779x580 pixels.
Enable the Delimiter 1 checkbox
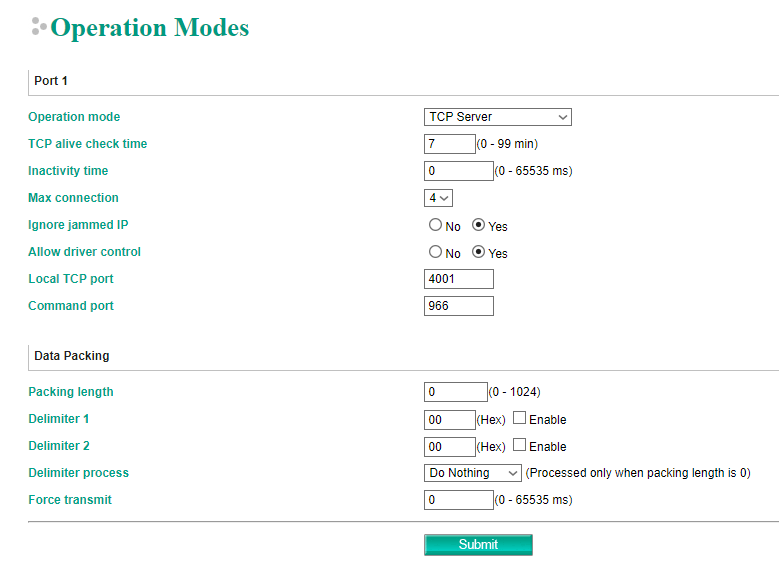tap(519, 419)
